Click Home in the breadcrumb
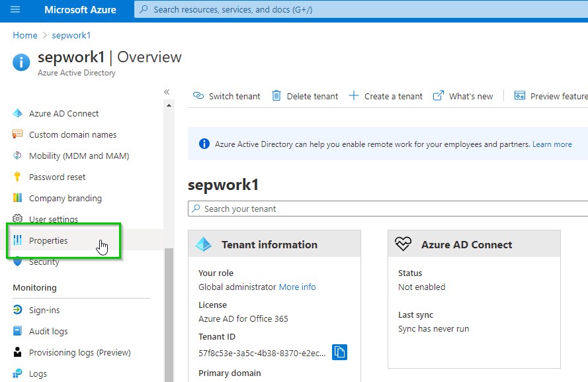Screen dimensions: 588x382 point(24,35)
